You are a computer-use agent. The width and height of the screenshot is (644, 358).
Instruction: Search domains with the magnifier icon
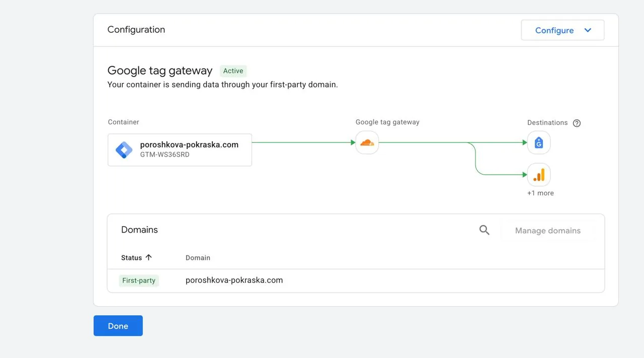pos(485,230)
